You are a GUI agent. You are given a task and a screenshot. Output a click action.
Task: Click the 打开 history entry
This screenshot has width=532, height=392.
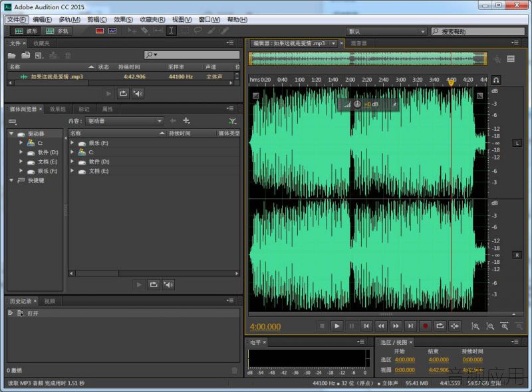click(123, 314)
